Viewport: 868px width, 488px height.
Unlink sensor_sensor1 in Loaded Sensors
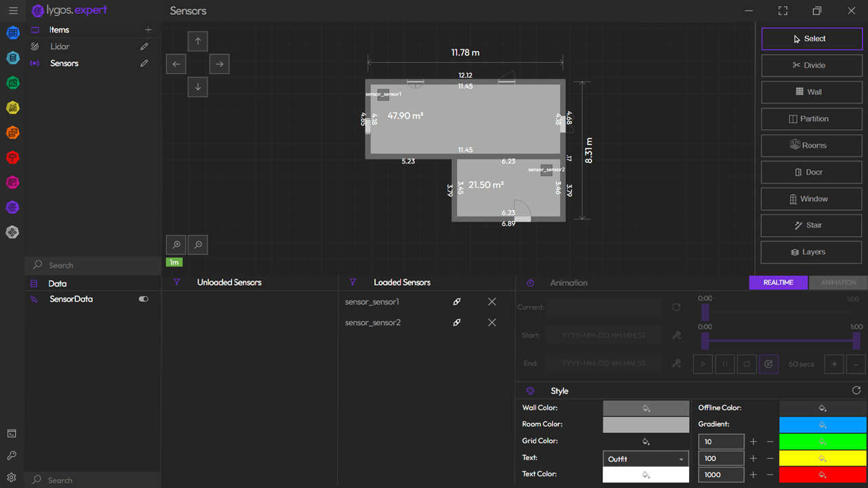click(457, 302)
